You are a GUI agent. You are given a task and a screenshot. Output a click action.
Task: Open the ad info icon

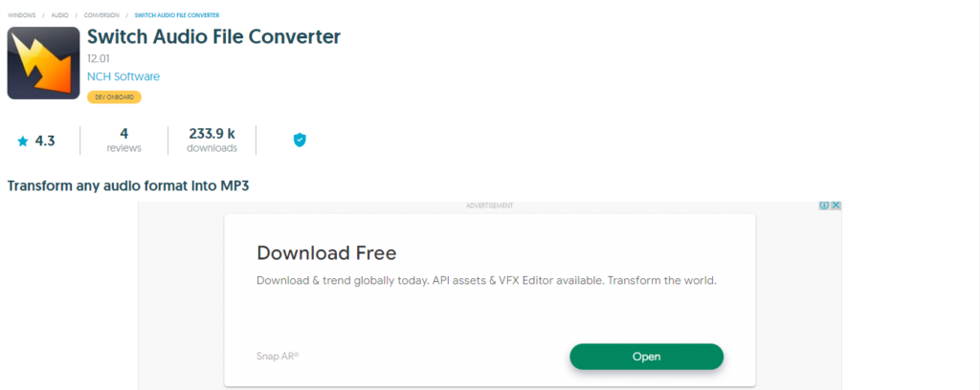tap(824, 206)
